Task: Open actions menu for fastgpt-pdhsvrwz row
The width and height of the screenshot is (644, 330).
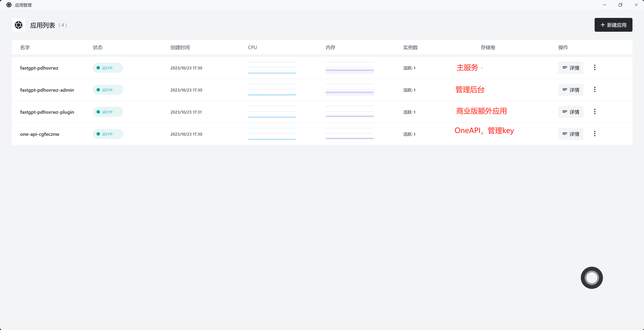Action: point(595,67)
